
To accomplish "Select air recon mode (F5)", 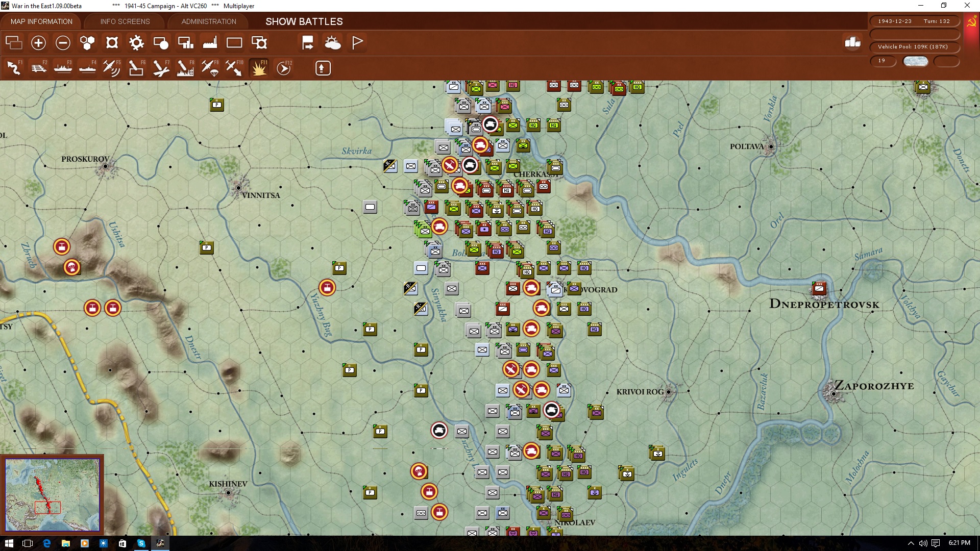I will point(111,68).
